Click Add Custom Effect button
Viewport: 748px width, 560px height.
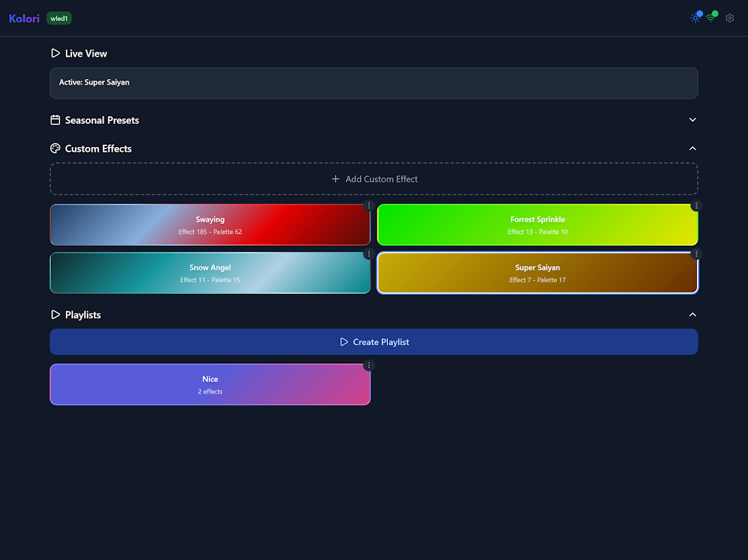pyautogui.click(x=374, y=178)
